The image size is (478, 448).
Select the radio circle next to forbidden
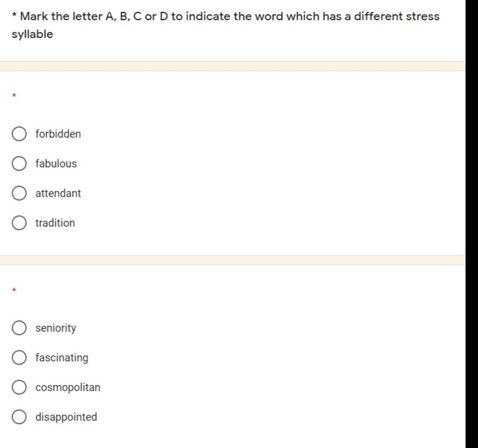click(x=19, y=134)
